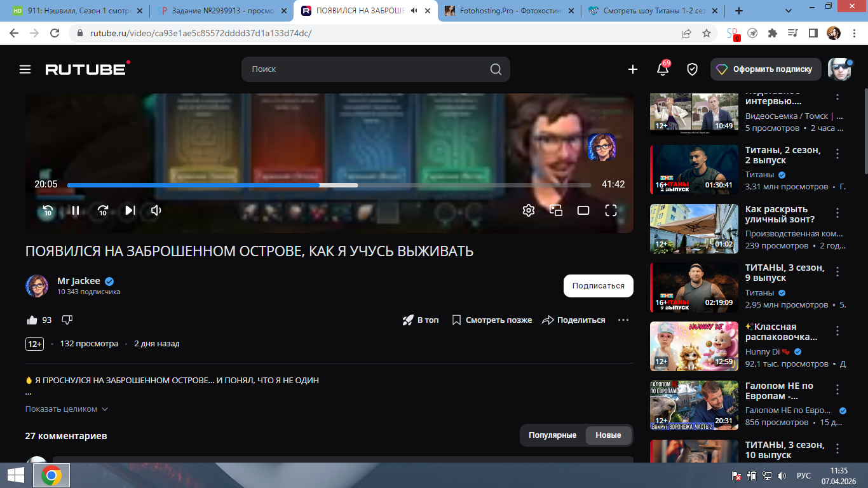Click the picture-in-picture mini player icon
Screen dimensions: 868x488
[x=556, y=210]
